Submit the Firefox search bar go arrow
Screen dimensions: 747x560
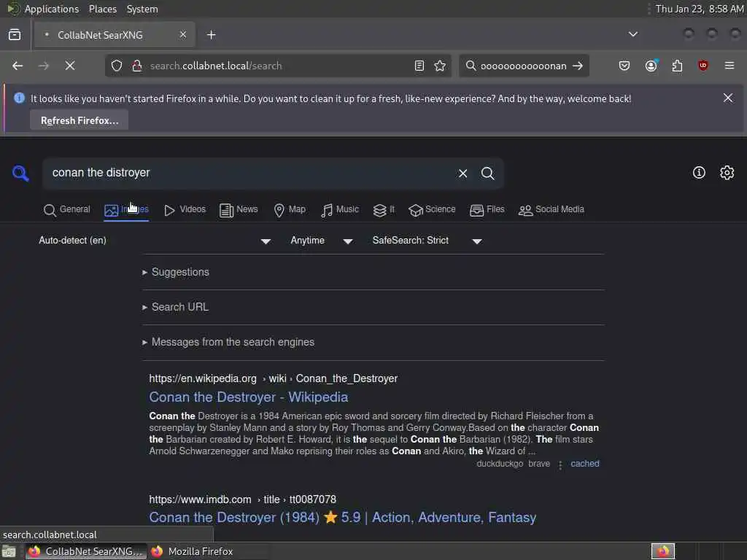[578, 66]
